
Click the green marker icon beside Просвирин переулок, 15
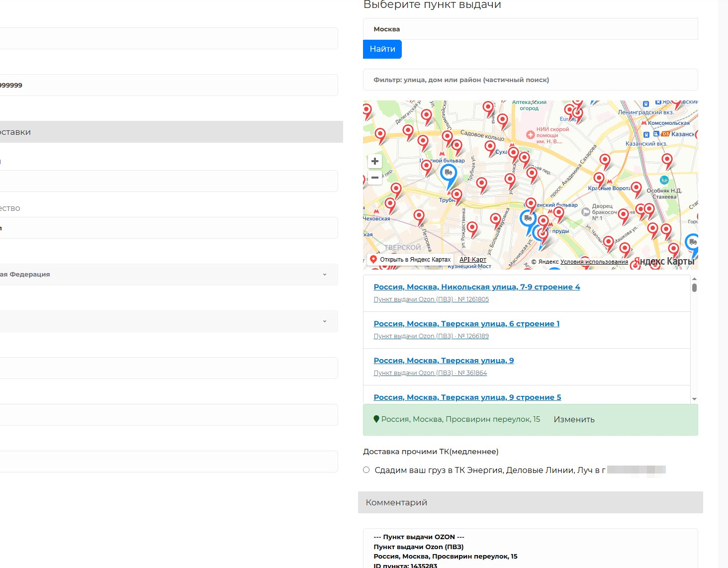(x=376, y=419)
